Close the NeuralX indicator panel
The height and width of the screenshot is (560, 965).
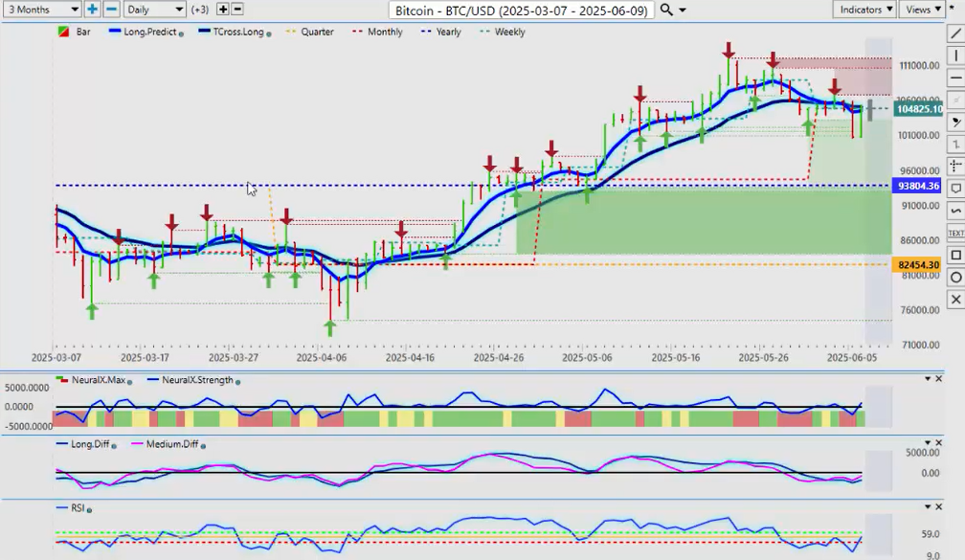coord(938,378)
